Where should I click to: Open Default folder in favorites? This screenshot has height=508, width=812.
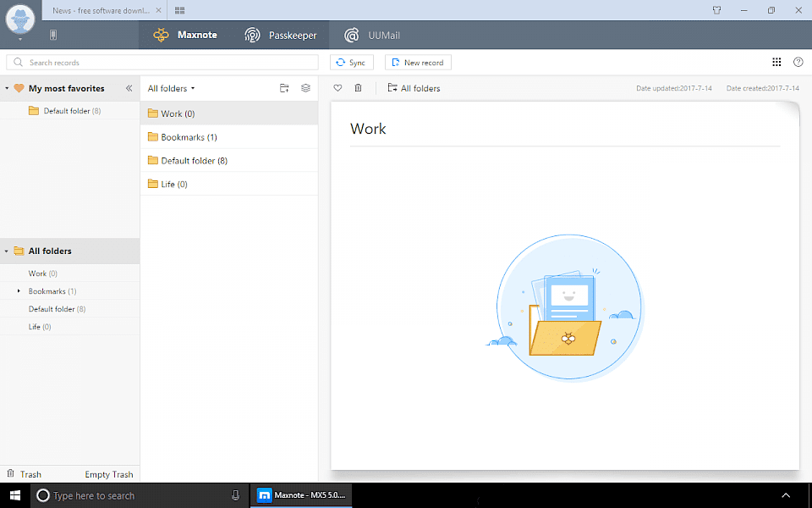(70, 110)
